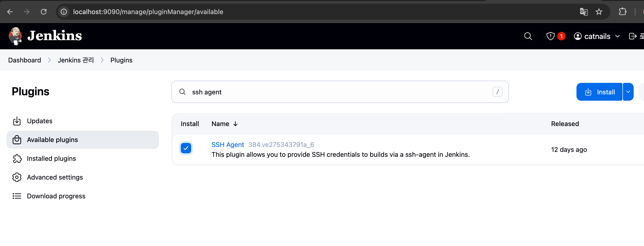Uncheck the SSH Agent install checkbox
The image size is (644, 246).
point(186,148)
